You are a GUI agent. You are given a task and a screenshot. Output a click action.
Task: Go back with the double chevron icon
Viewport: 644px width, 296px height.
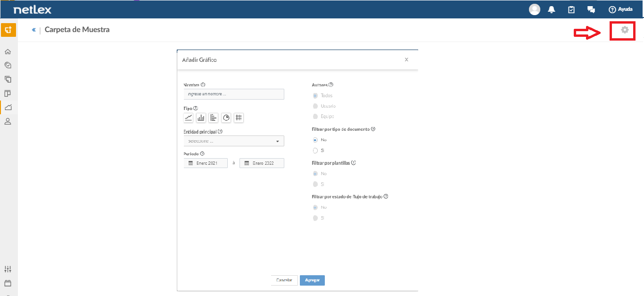[x=34, y=30]
